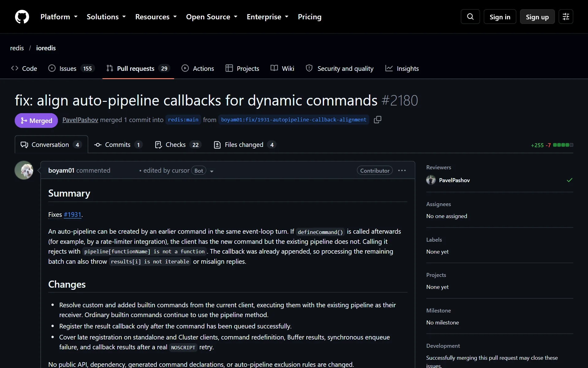Open the redis organization link
This screenshot has width=588, height=368.
point(17,48)
